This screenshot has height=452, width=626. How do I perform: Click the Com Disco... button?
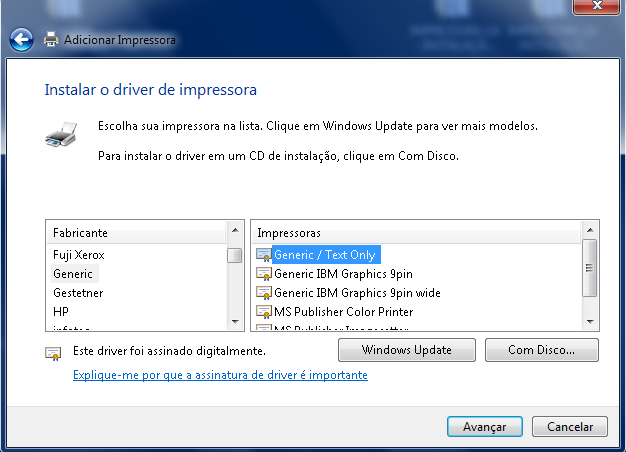point(542,350)
